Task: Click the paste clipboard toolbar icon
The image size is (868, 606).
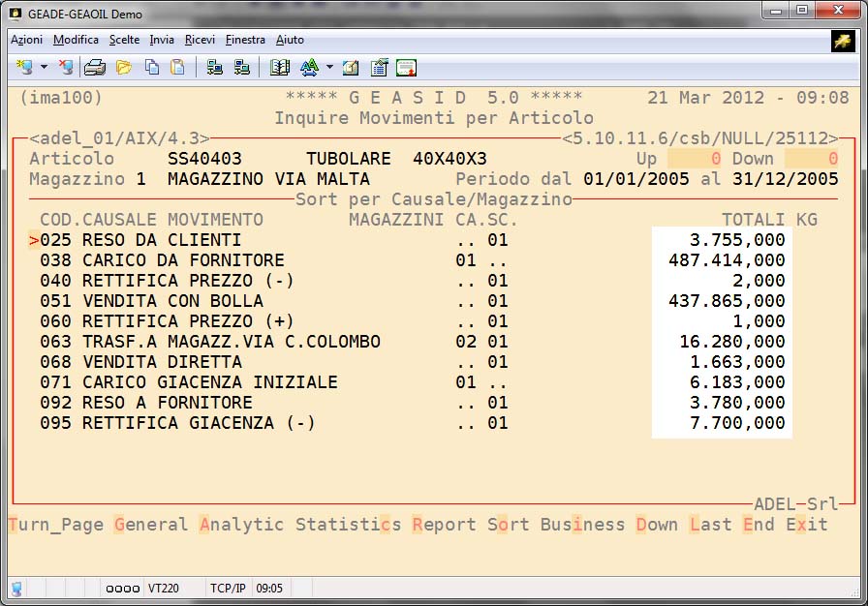Action: click(x=177, y=68)
